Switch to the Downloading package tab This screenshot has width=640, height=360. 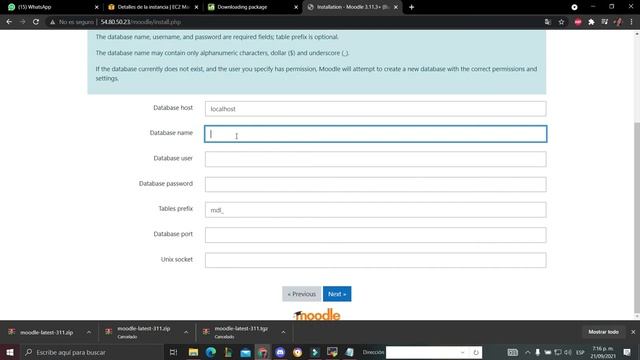(252, 7)
